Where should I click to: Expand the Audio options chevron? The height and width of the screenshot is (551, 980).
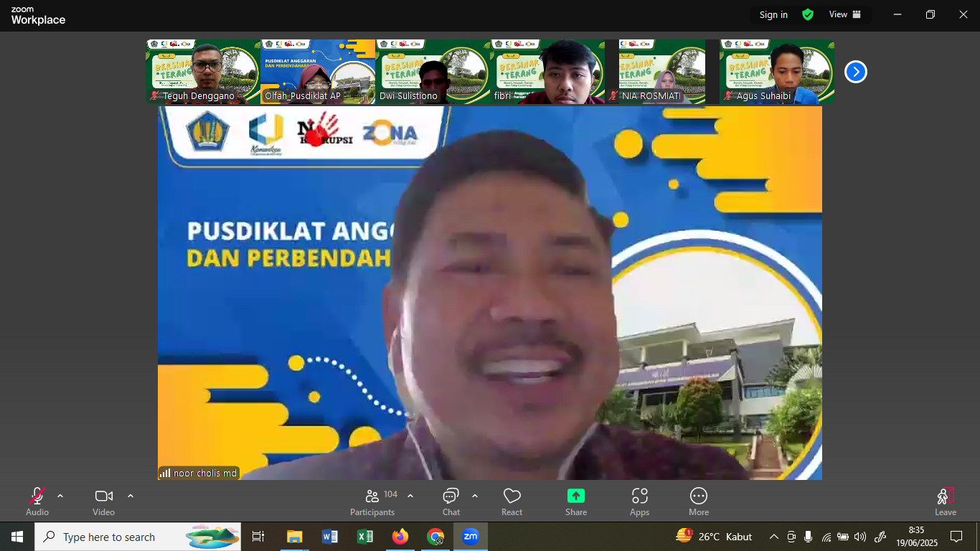(60, 495)
